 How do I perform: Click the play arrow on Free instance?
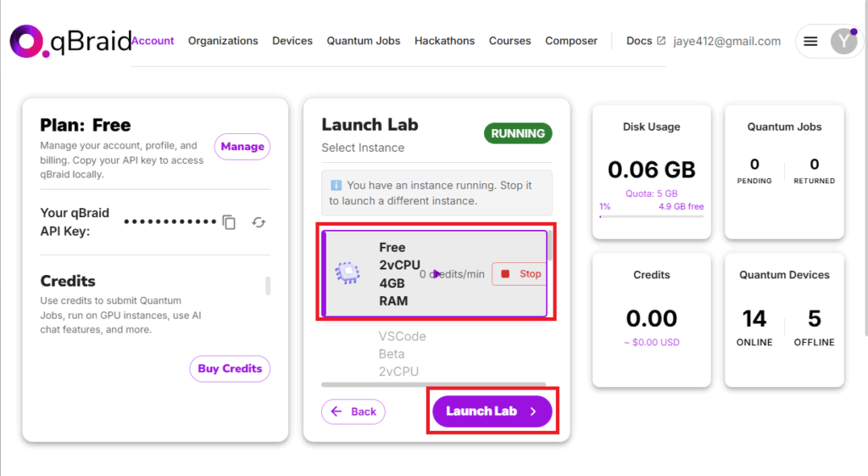437,274
